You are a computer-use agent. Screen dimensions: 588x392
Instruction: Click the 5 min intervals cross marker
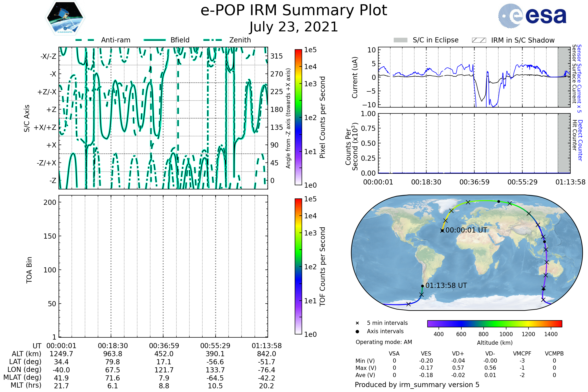point(357,323)
